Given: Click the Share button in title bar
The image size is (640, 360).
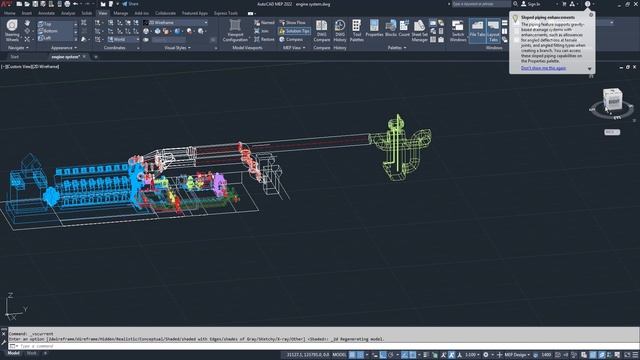Looking at the screenshot, I should [131, 4].
